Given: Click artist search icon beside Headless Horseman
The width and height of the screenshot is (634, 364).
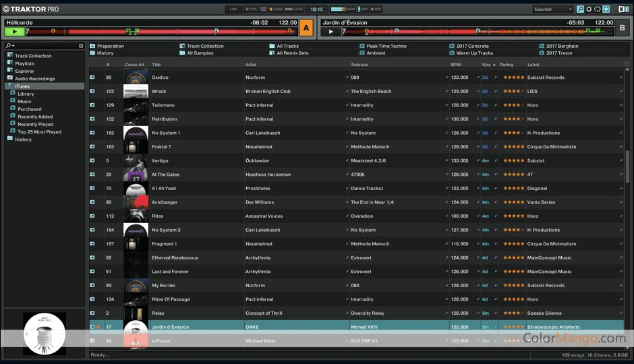Looking at the screenshot, I should click(347, 175).
